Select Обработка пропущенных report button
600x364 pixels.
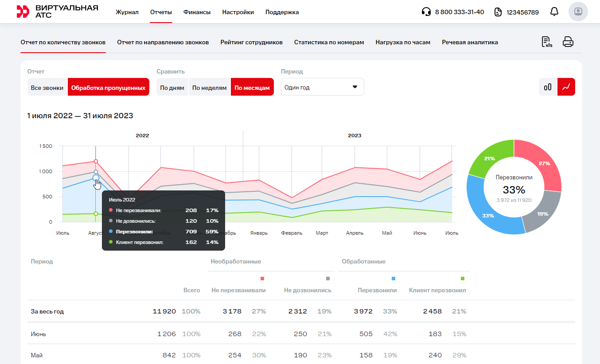click(x=108, y=88)
